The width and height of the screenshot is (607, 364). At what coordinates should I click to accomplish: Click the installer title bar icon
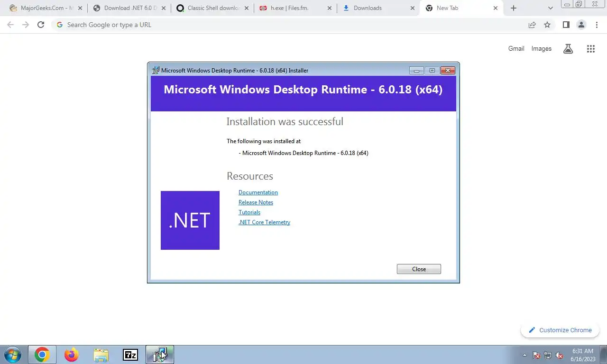(156, 71)
